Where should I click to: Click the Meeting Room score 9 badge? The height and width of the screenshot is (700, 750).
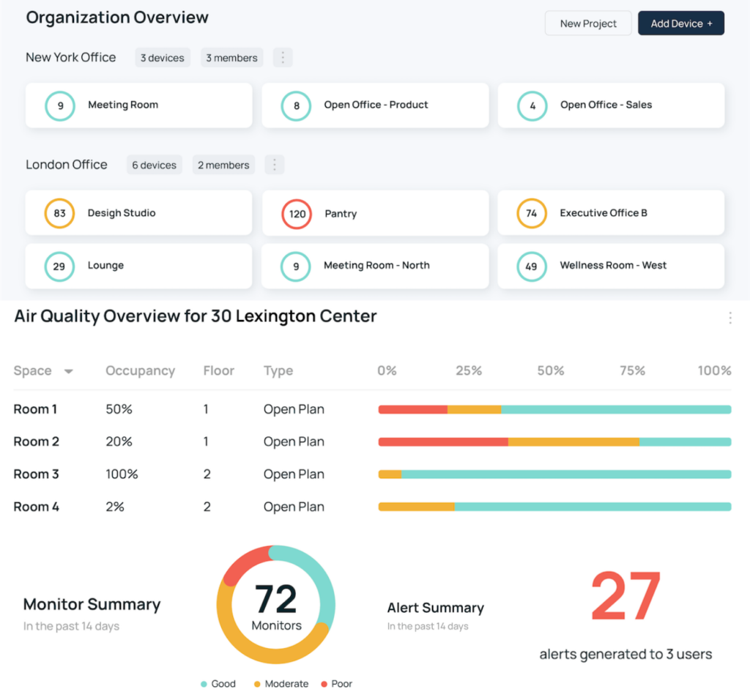coord(60,105)
